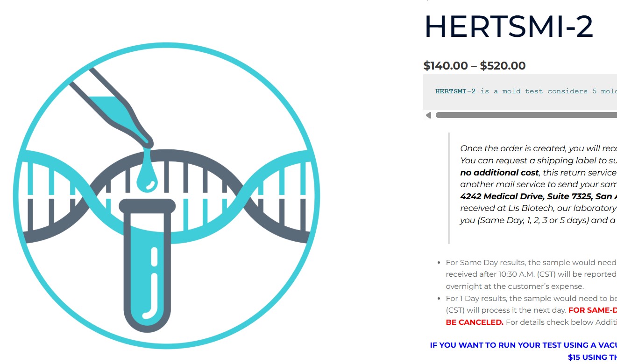Click the $140.00 minimum price

tap(446, 66)
